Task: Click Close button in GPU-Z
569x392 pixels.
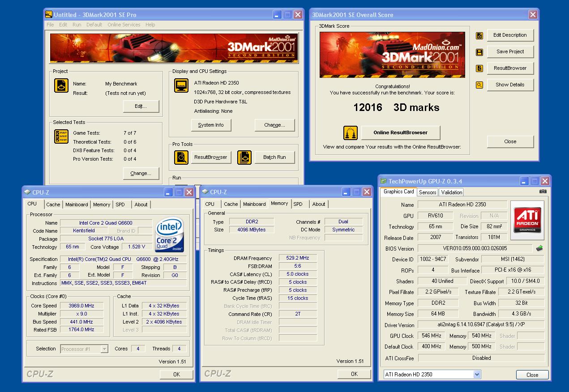Action: click(532, 375)
